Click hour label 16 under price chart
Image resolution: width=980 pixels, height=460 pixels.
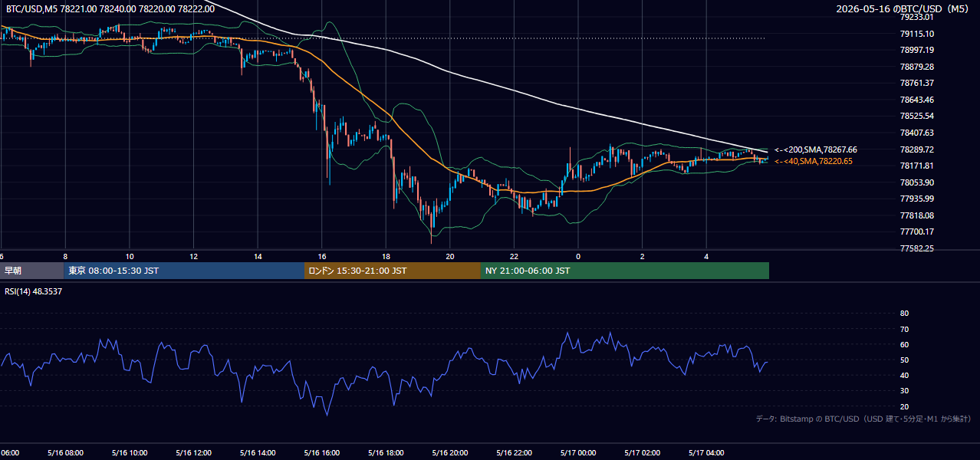[322, 256]
